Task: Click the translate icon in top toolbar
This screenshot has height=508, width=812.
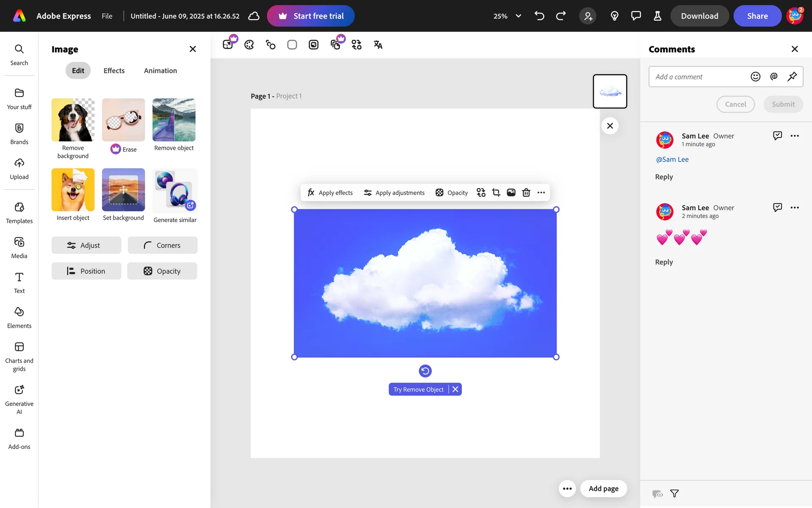Action: coord(378,45)
